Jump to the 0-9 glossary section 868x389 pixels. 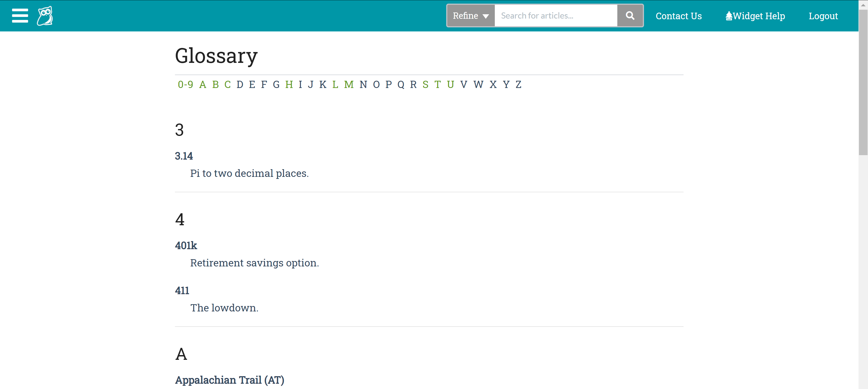click(x=185, y=84)
